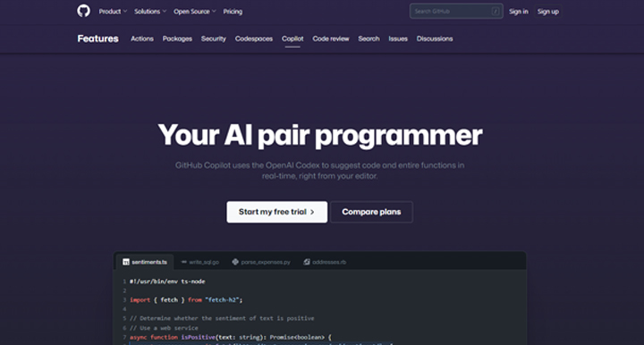This screenshot has height=345, width=644.
Task: Select the Copilot features tab
Action: [x=292, y=38]
